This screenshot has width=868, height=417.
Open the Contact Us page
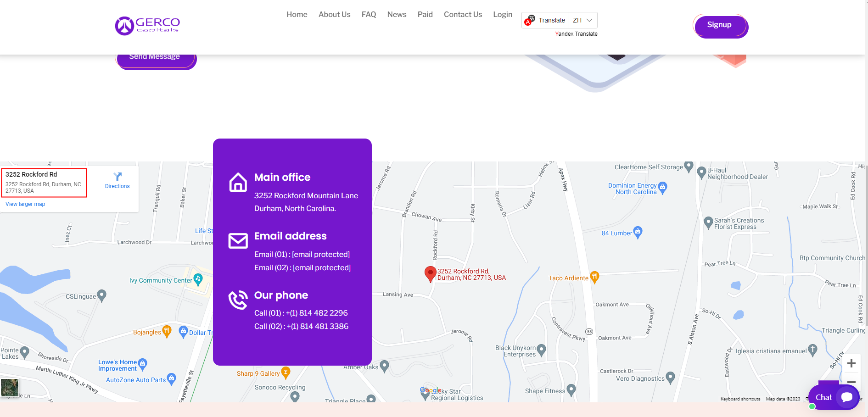(463, 15)
